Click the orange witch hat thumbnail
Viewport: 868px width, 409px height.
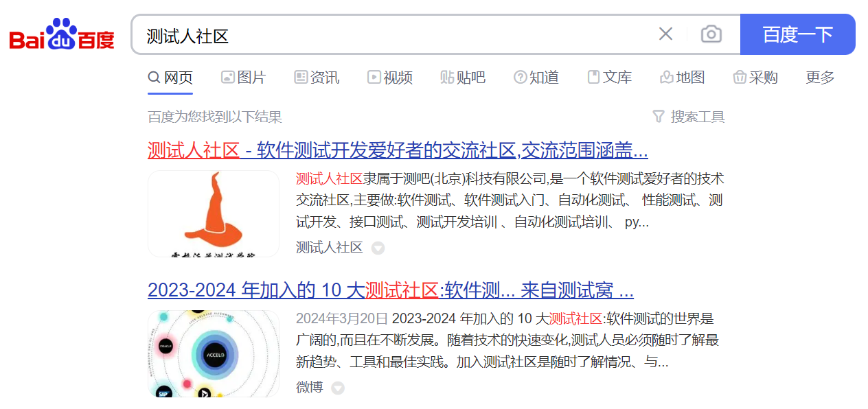pos(214,213)
